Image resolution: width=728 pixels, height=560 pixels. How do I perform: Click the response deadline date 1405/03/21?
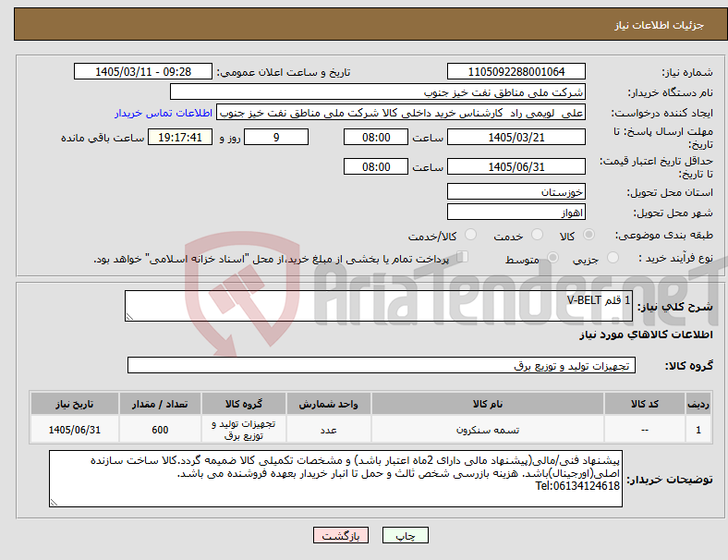point(516,137)
